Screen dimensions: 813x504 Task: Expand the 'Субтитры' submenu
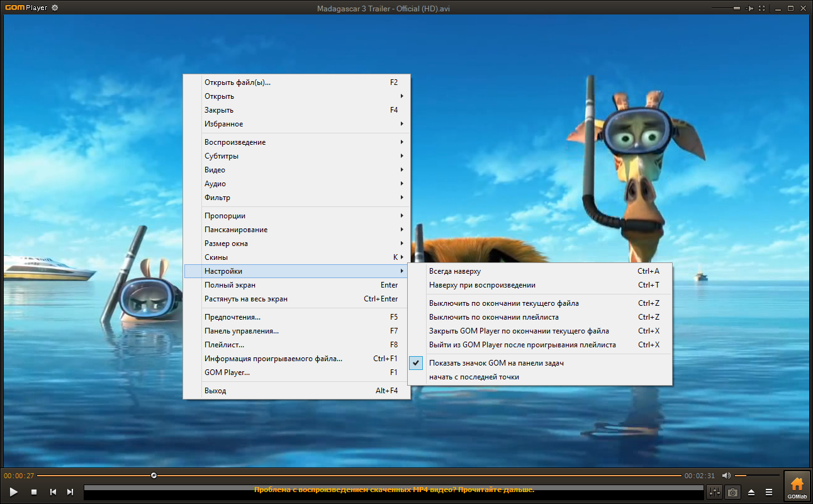coord(296,156)
